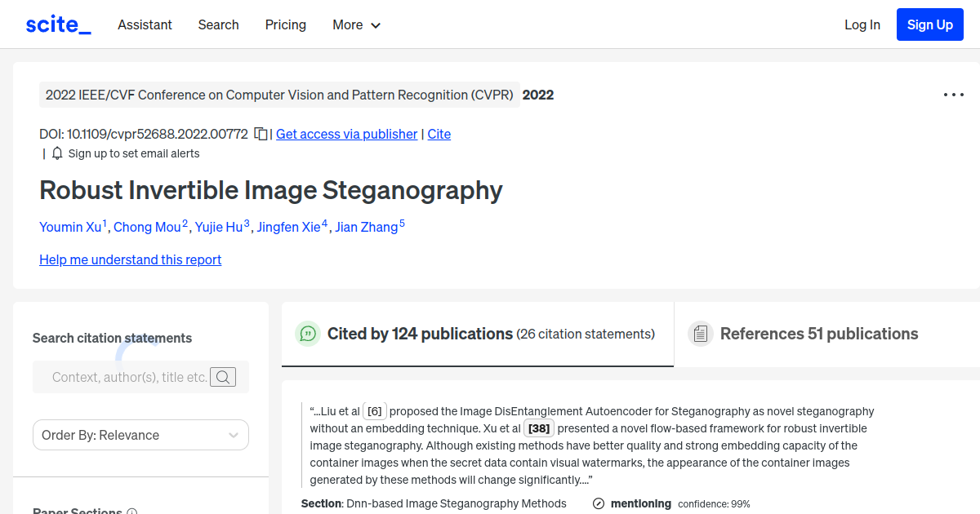Open the Assistant page
980x514 pixels.
(x=145, y=24)
